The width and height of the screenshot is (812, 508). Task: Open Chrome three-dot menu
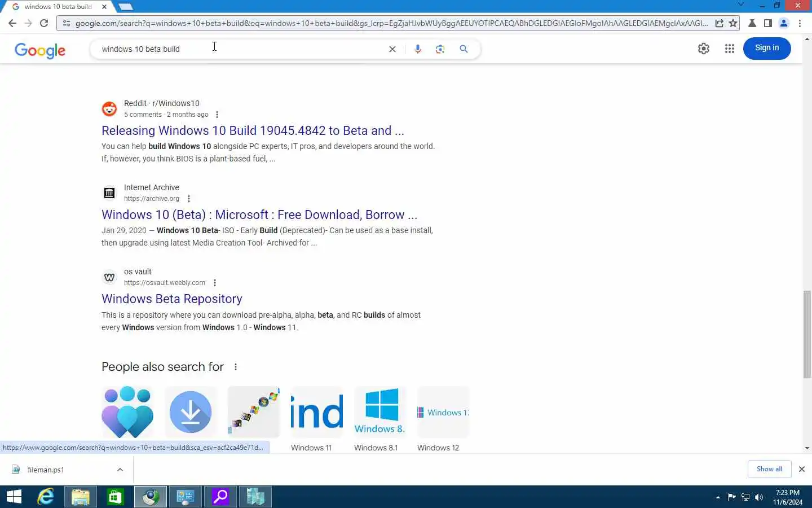(800, 23)
